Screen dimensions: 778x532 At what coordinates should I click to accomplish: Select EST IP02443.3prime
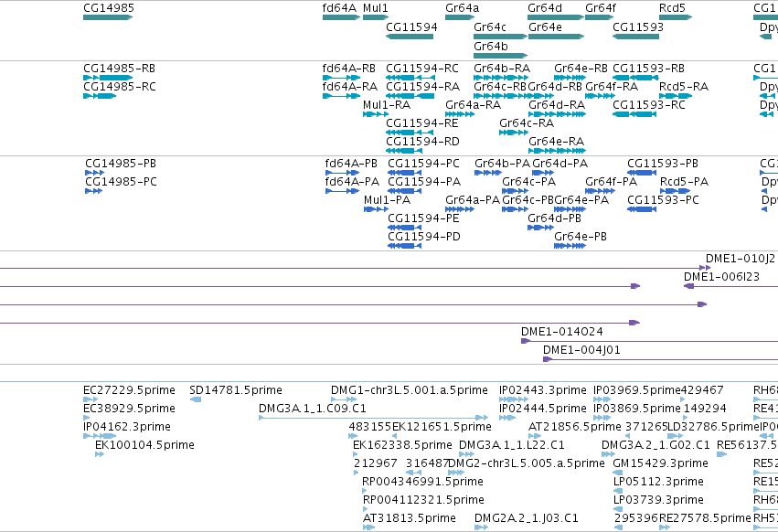click(514, 399)
